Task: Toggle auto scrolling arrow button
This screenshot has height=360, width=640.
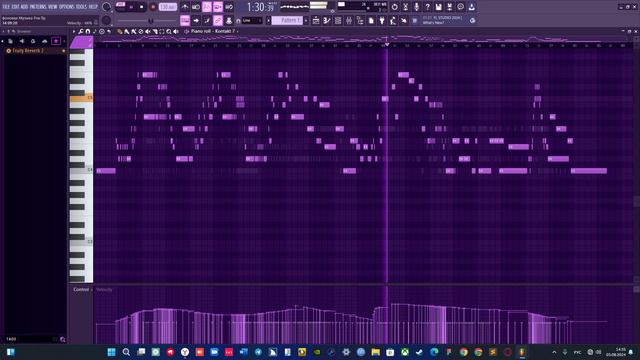Action: pos(196,20)
